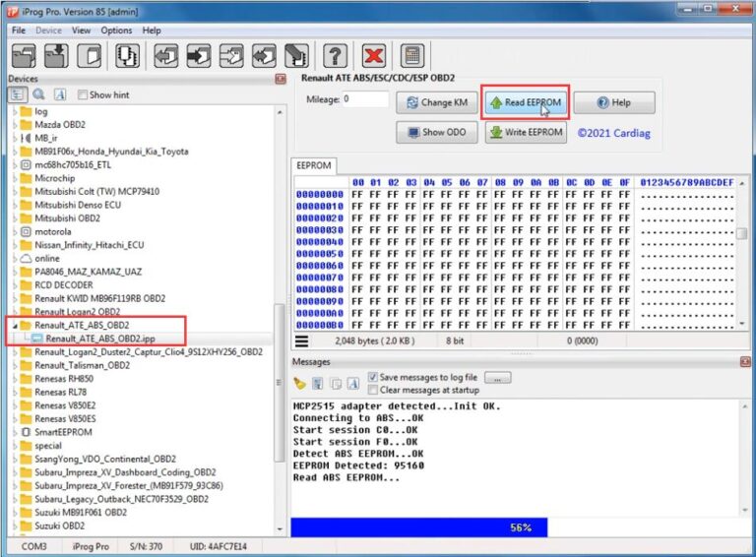756x557 pixels.
Task: Click the magnifier search icon in Devices panel
Action: coord(38,94)
